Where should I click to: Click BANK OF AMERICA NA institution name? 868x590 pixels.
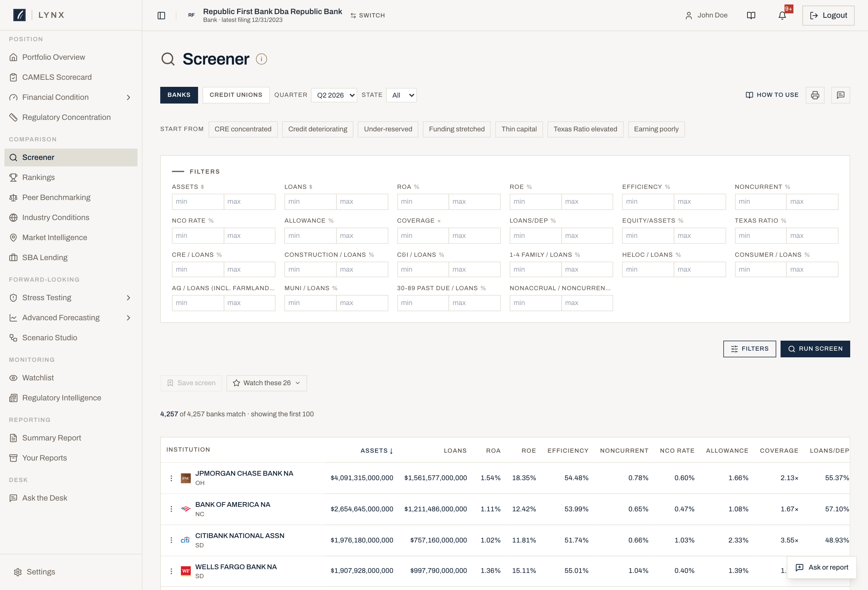pos(233,504)
